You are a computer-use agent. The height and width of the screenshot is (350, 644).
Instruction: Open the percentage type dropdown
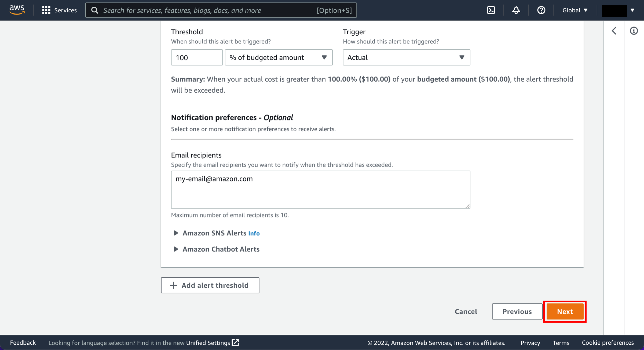coord(279,57)
